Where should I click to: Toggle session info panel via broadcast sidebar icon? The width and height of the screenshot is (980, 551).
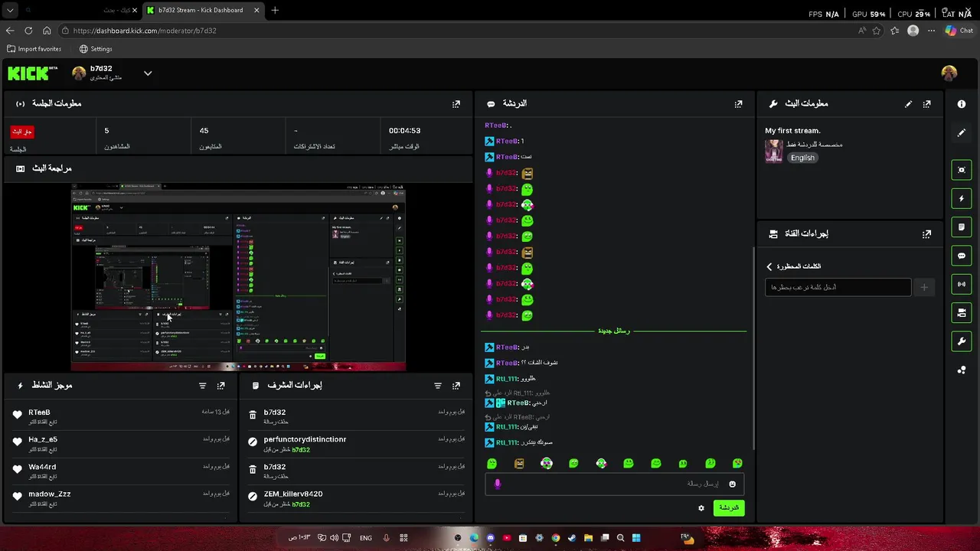[x=962, y=284]
